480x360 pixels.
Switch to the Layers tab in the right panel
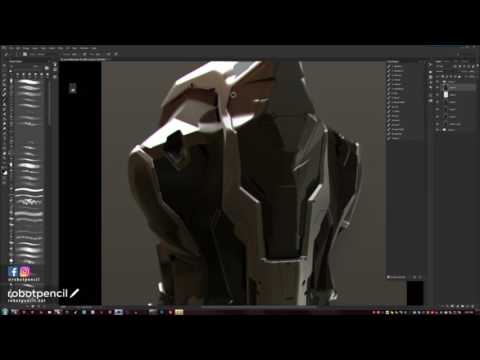click(438, 61)
